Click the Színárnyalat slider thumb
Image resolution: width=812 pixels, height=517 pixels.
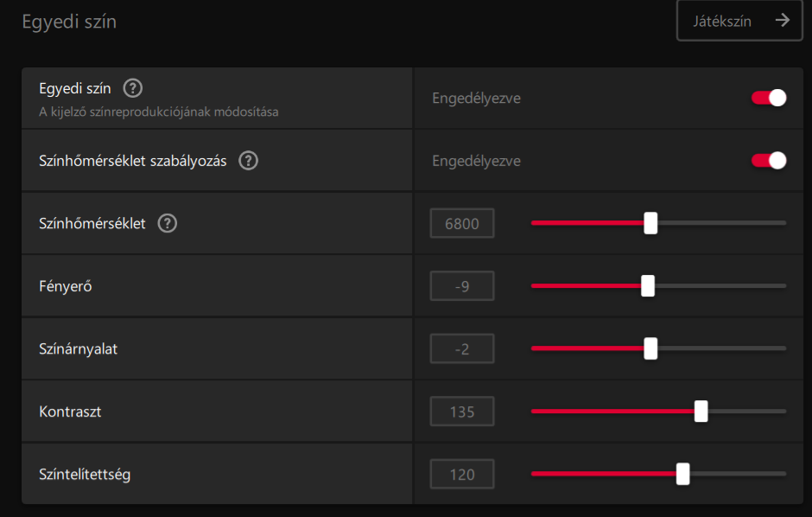click(650, 348)
